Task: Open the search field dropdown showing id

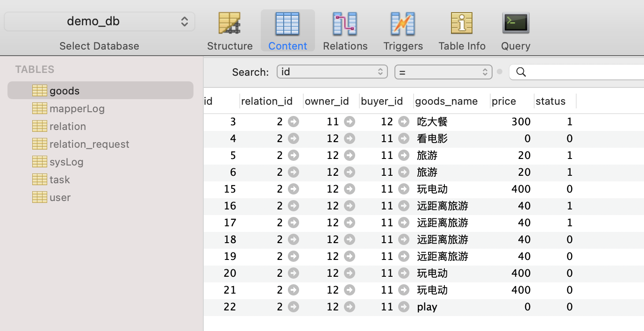Action: click(332, 72)
